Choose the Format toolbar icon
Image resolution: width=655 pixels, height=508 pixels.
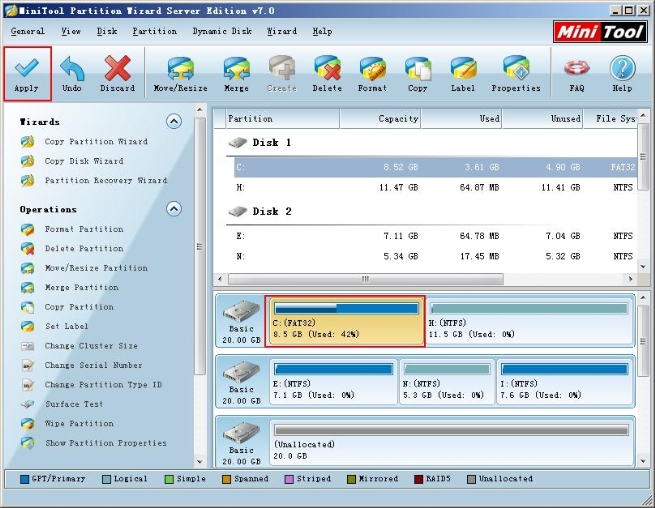pyautogui.click(x=372, y=74)
